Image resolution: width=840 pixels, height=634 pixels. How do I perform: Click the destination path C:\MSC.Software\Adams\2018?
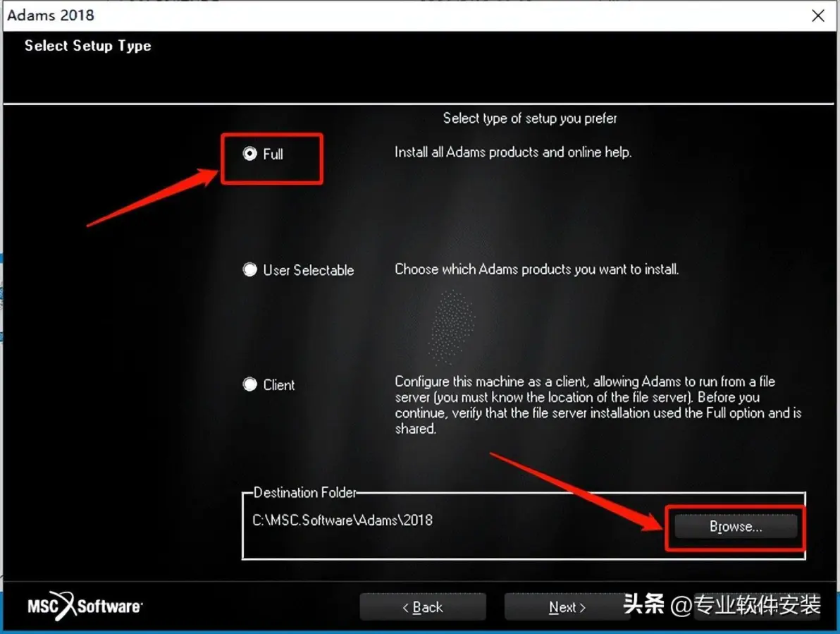[x=342, y=520]
